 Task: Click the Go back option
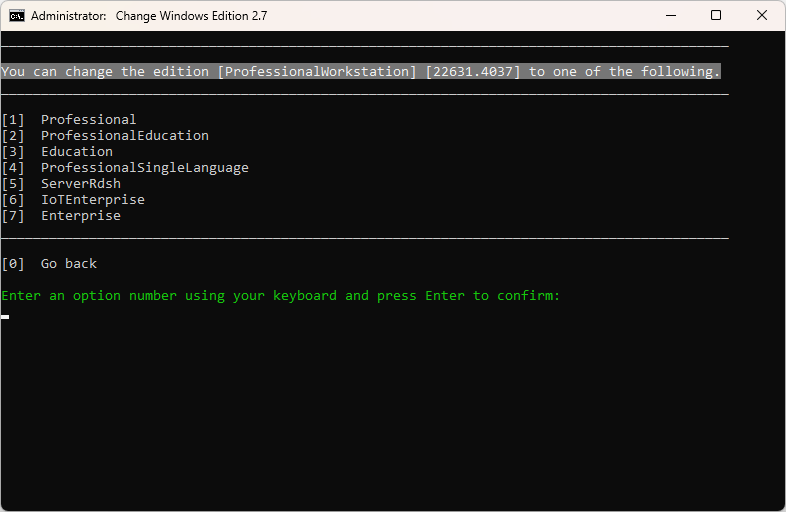(x=68, y=264)
